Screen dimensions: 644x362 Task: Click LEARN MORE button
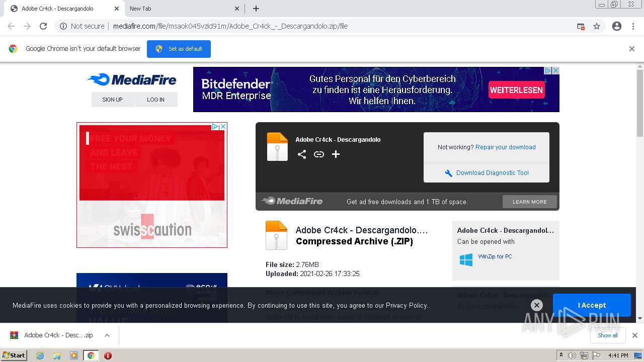point(530,202)
